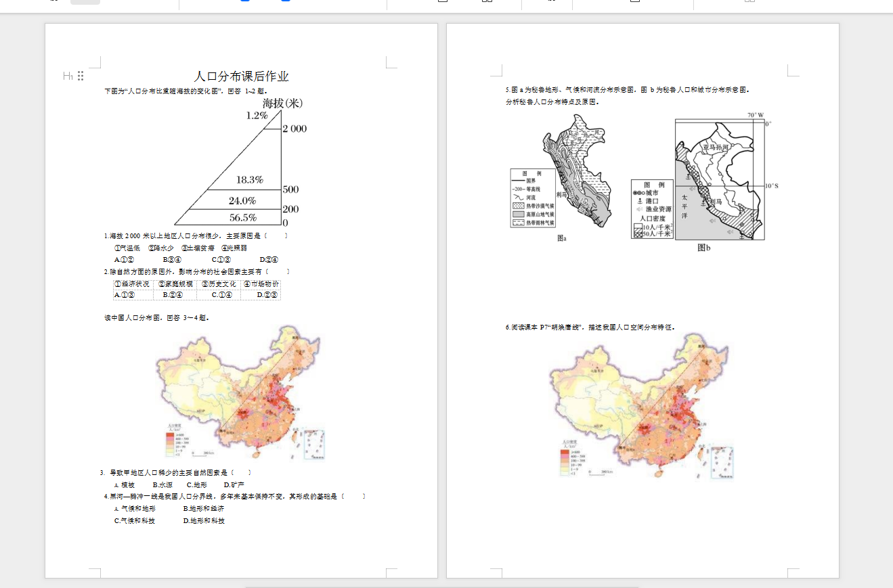This screenshot has width=893, height=588.
Task: Click the 56.5% label in the chart
Action: tap(242, 217)
